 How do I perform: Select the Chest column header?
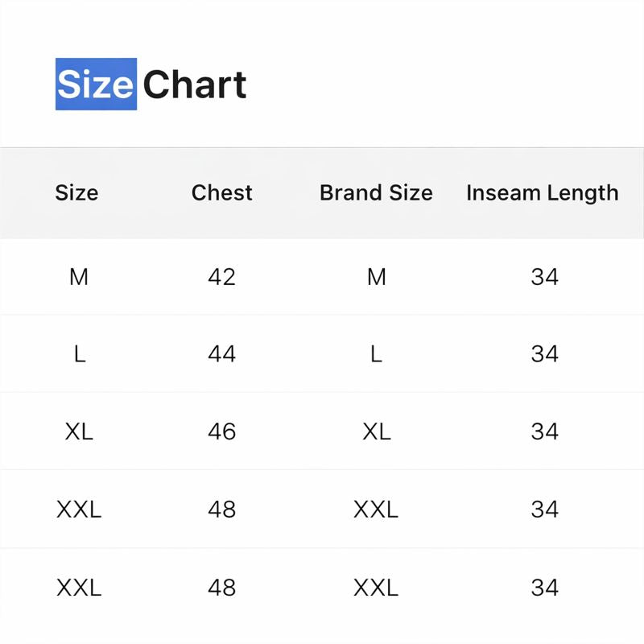tap(222, 193)
